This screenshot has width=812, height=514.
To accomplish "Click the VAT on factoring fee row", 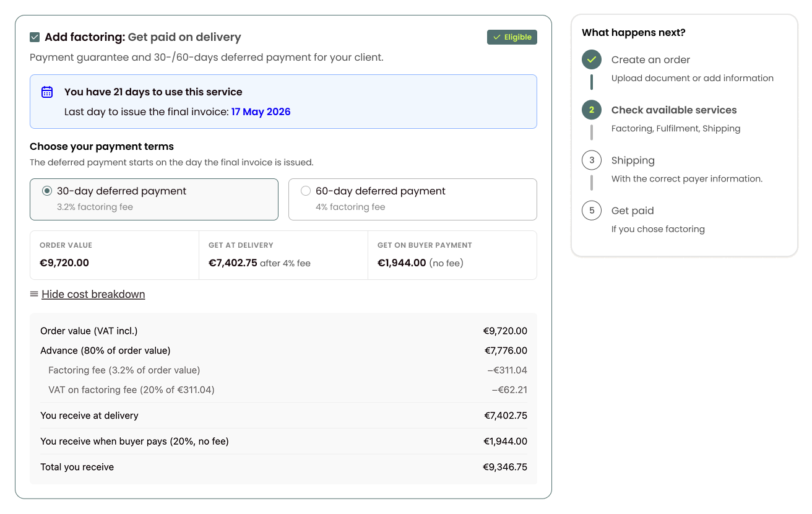I will point(283,390).
